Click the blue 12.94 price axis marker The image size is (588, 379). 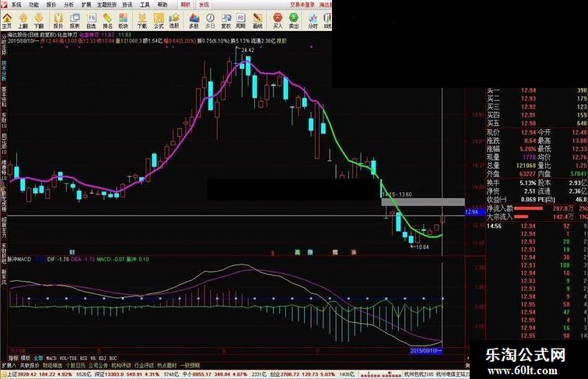(475, 212)
